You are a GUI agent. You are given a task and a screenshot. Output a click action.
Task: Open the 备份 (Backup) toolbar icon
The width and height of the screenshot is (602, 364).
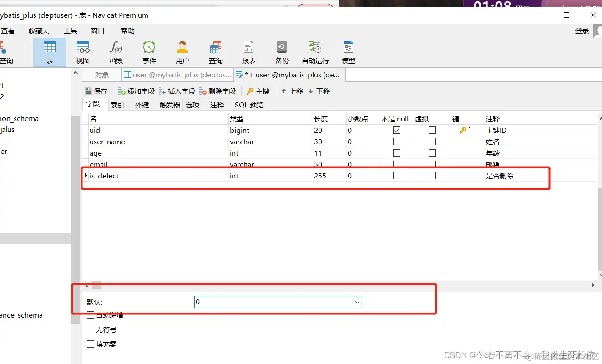click(x=282, y=52)
